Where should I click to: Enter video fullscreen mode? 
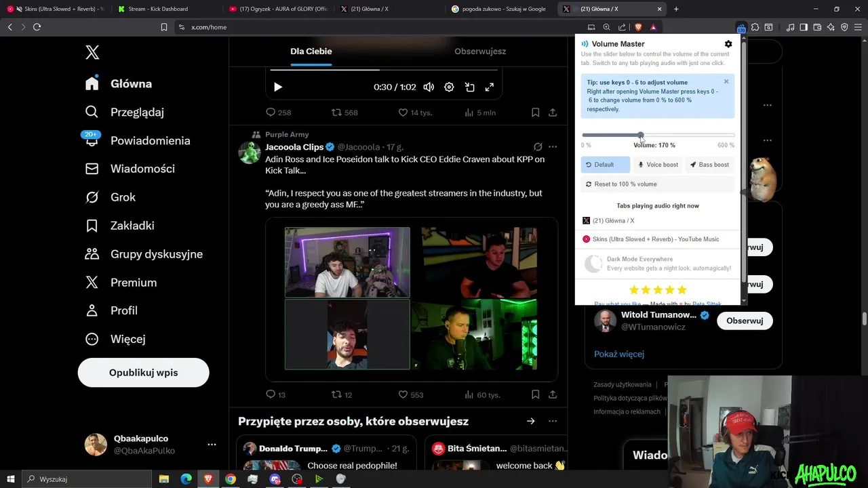pos(490,87)
